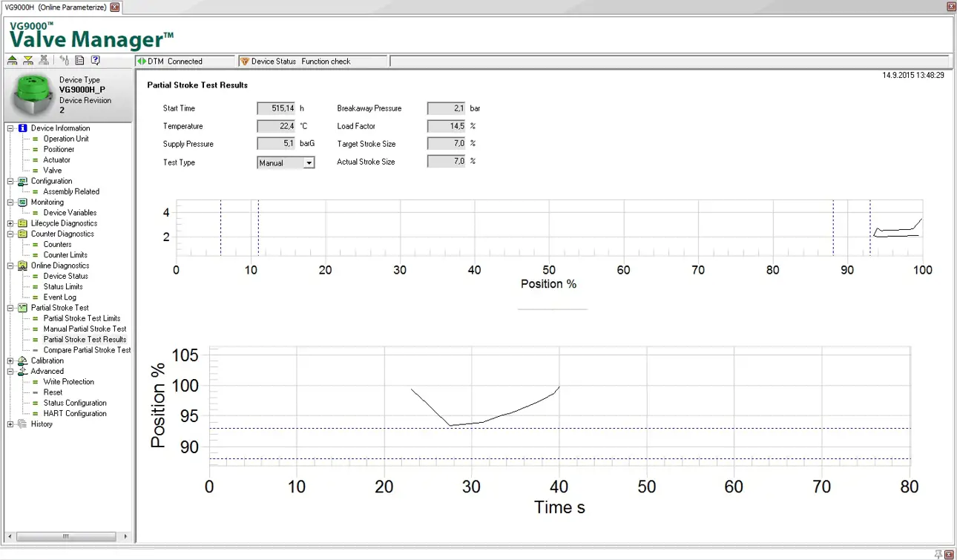Click the tree panel scroll-right arrow
Image resolution: width=957 pixels, height=560 pixels.
[x=125, y=536]
